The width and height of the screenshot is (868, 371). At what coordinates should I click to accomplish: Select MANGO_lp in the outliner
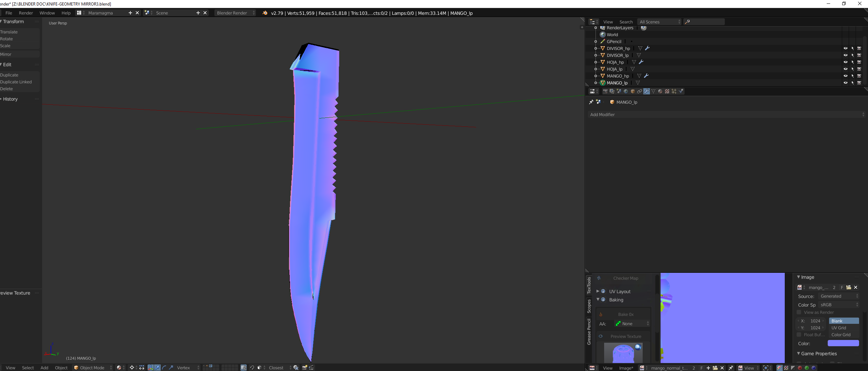[617, 83]
